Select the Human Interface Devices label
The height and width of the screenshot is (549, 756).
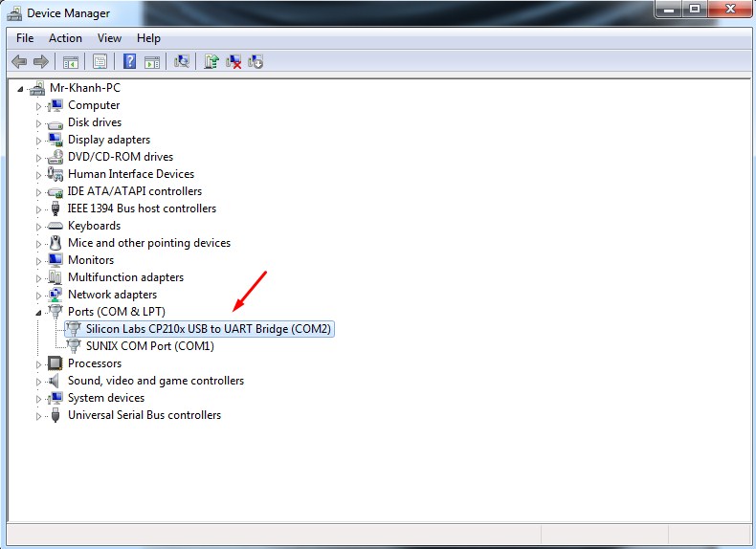tap(131, 174)
